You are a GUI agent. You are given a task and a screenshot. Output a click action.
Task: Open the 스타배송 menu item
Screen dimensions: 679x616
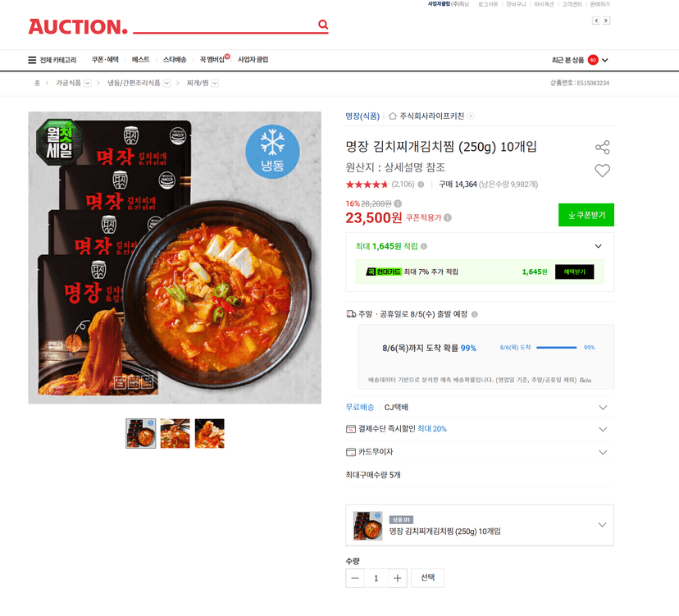pos(175,59)
